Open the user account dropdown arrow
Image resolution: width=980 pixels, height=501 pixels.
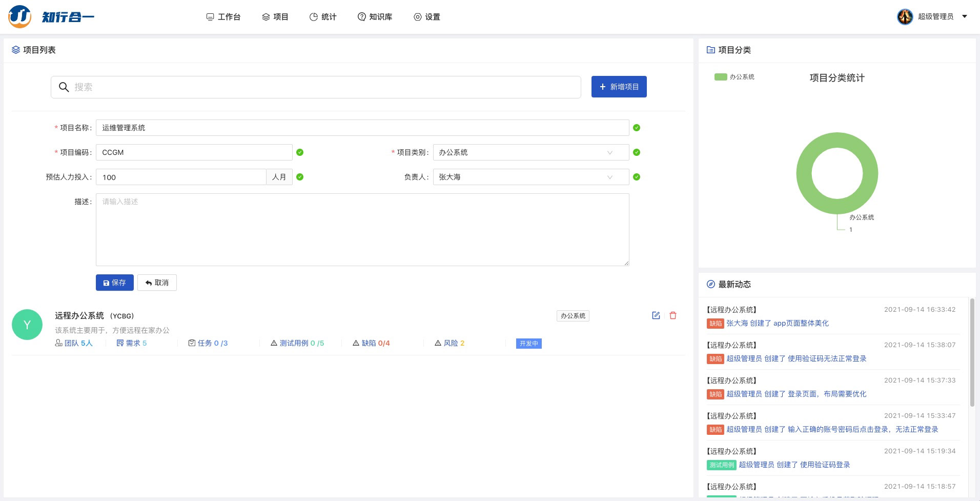965,16
